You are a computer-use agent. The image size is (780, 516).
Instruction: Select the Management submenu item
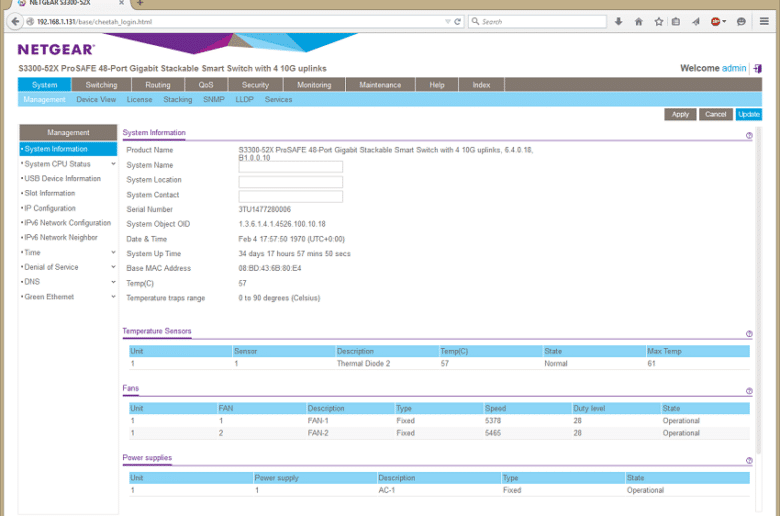coord(44,100)
